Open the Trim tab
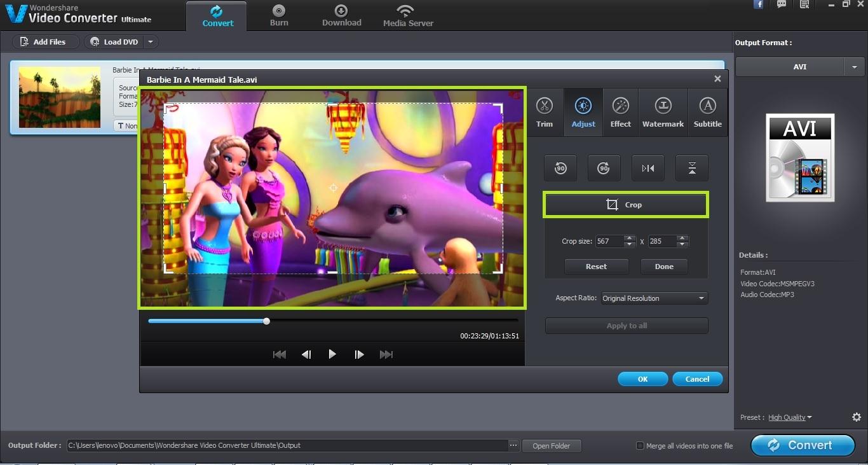Viewport: 868px width, 465px height. coord(545,112)
